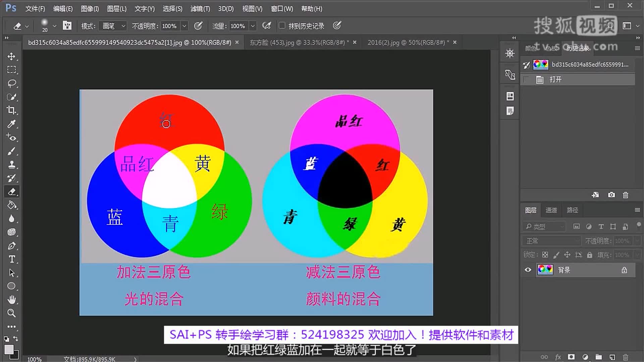Switch to the 通道 tab
Screen dimensions: 644x362
pyautogui.click(x=551, y=210)
